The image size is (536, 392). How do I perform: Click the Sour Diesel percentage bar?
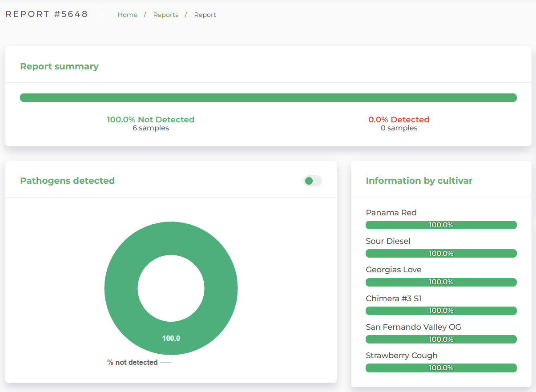point(441,254)
